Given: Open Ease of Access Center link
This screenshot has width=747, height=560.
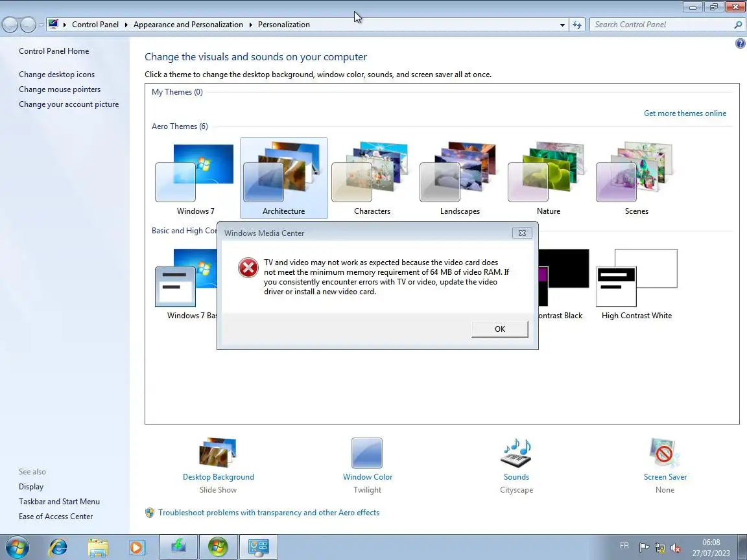Looking at the screenshot, I should [x=56, y=516].
